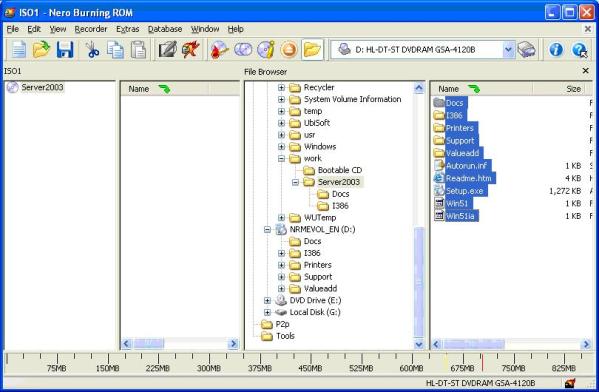Select Setup.exe in file list
This screenshot has width=599, height=392.
click(465, 191)
